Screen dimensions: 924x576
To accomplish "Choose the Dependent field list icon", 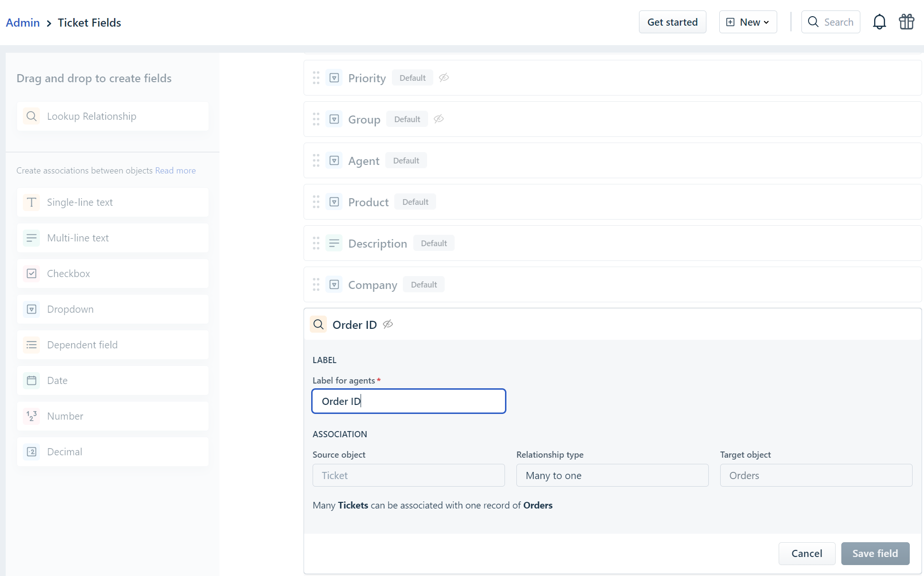I will click(31, 345).
